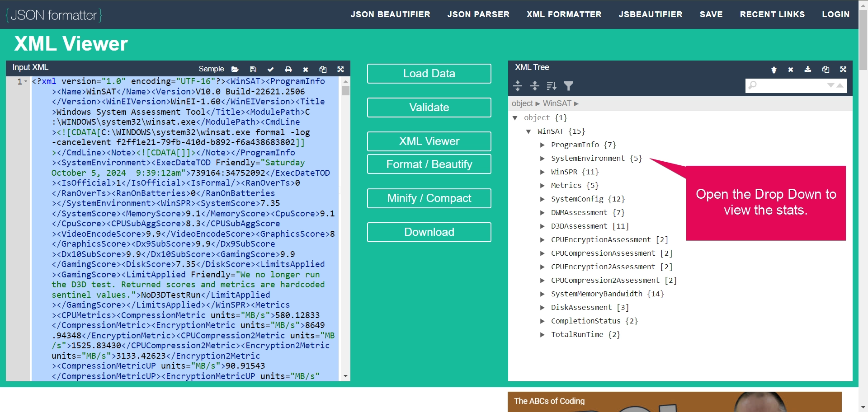Expand the DiskAssessment node
The height and width of the screenshot is (412, 868).
click(x=542, y=308)
